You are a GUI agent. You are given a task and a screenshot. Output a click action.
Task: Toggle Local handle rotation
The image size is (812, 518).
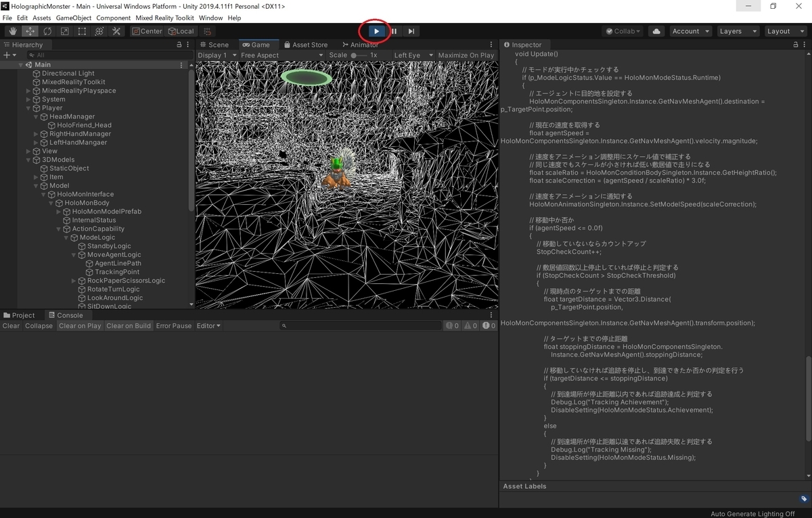coord(181,31)
